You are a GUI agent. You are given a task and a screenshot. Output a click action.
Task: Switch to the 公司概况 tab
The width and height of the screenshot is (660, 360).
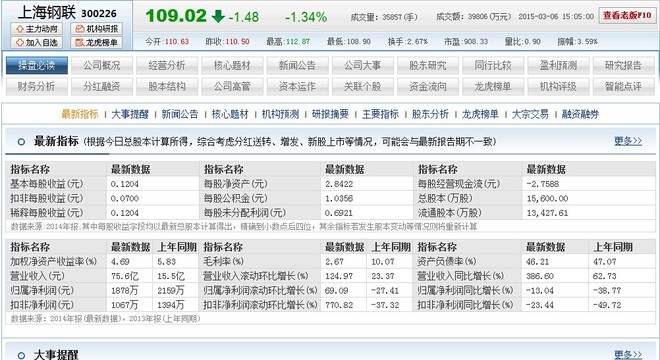[102, 66]
